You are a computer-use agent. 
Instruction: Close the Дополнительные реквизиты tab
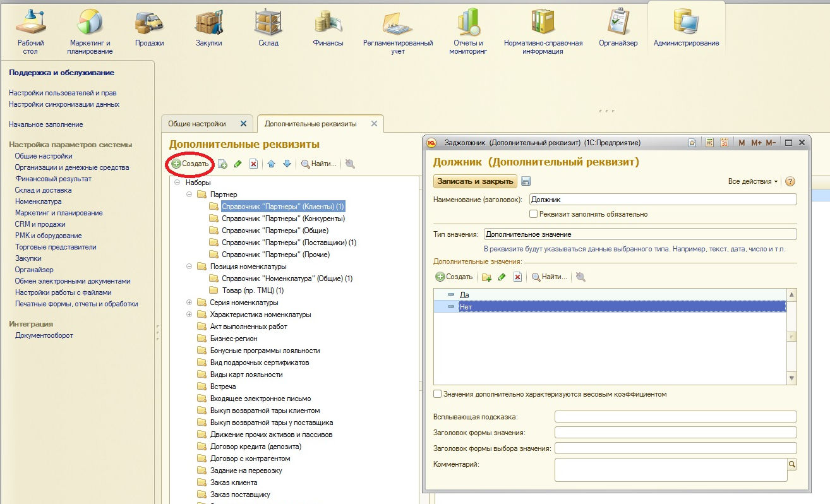click(x=374, y=124)
